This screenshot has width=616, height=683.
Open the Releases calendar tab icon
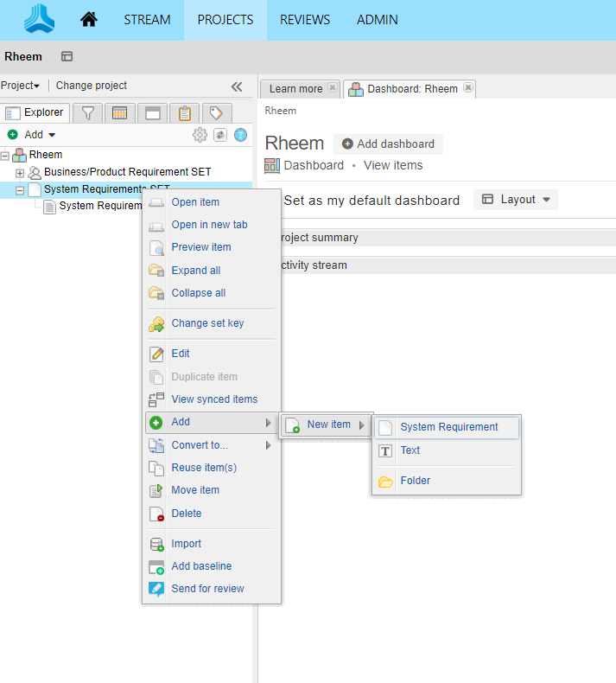point(120,113)
